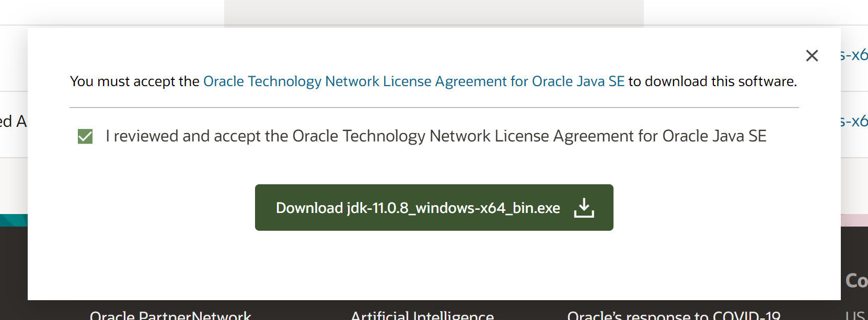Open Oracle PartnerNetwork footer link
868x320 pixels.
pyautogui.click(x=170, y=315)
